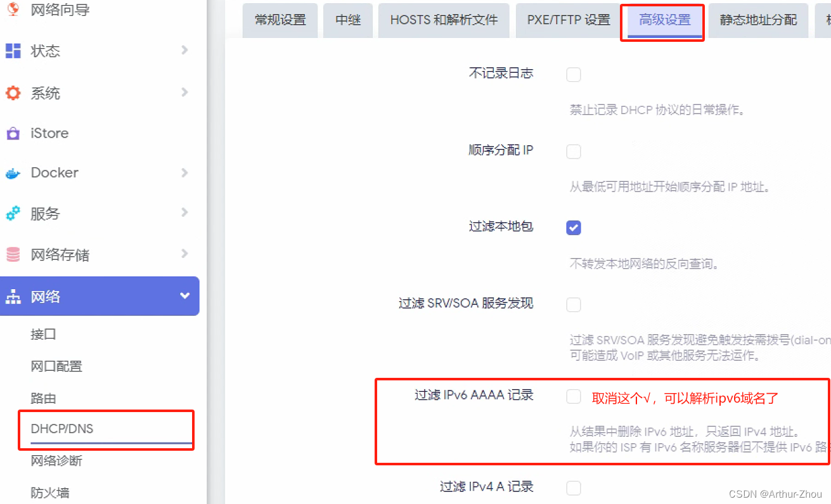
Task: Click the iStore shopping bag icon
Action: click(x=13, y=134)
